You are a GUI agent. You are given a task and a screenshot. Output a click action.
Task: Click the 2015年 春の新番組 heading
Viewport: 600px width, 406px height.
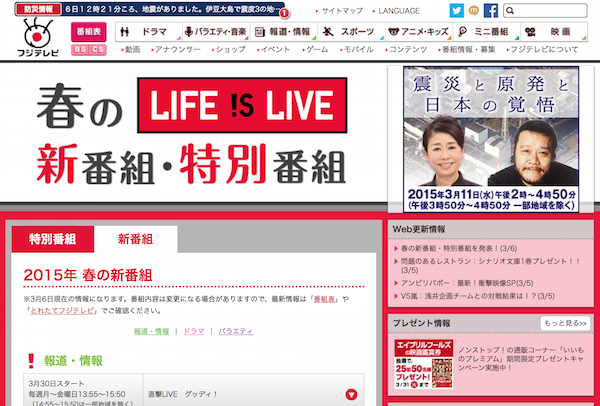pyautogui.click(x=88, y=275)
